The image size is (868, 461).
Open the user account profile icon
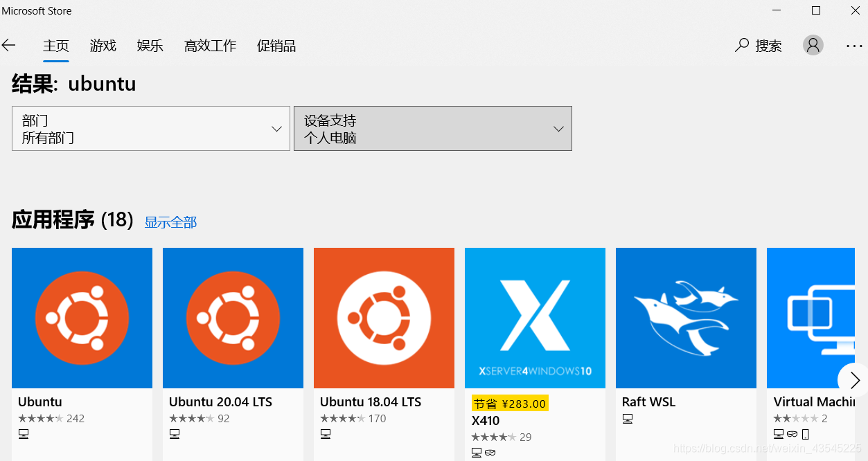813,45
